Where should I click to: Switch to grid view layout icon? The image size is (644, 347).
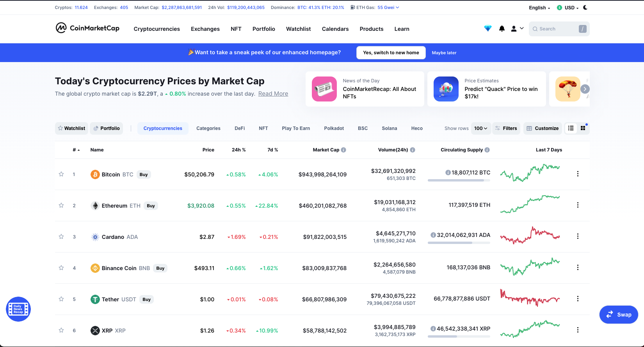coord(583,128)
